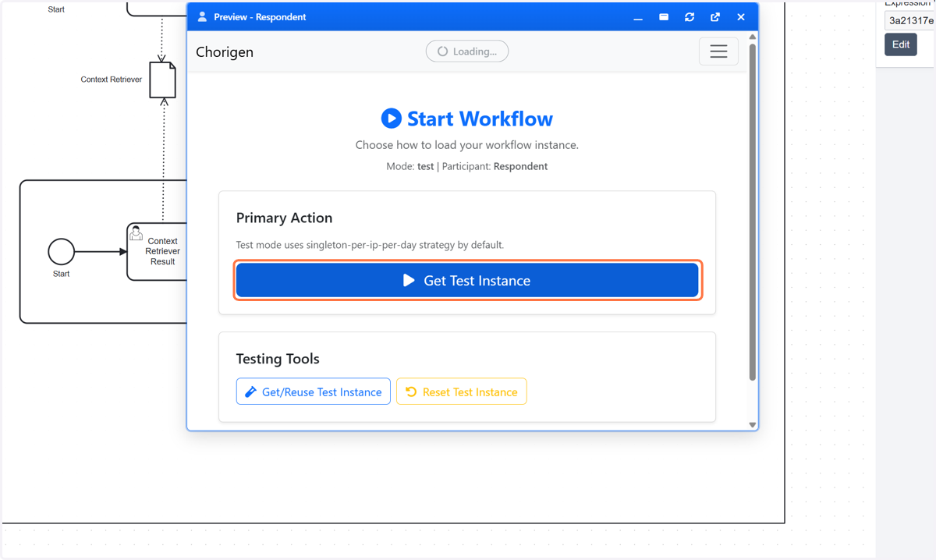Click the 'Mode: test | Participant: Respondent' text
Screen dimensions: 936x560
tap(467, 166)
